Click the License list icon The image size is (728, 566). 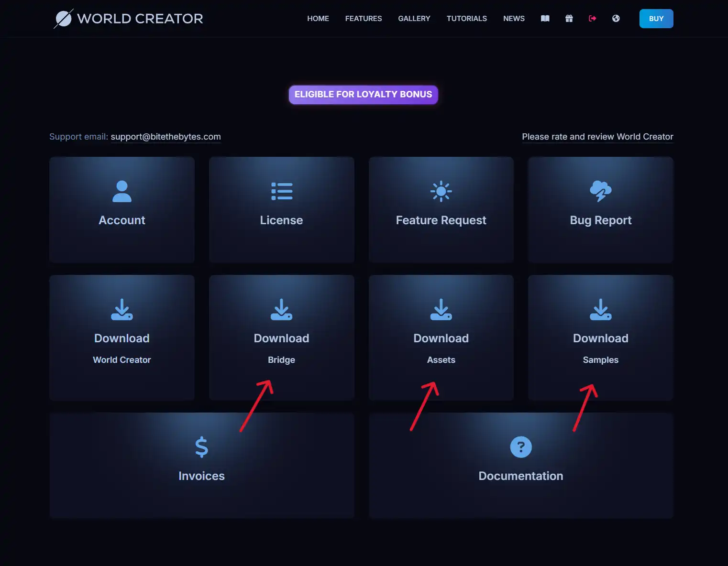pyautogui.click(x=281, y=191)
